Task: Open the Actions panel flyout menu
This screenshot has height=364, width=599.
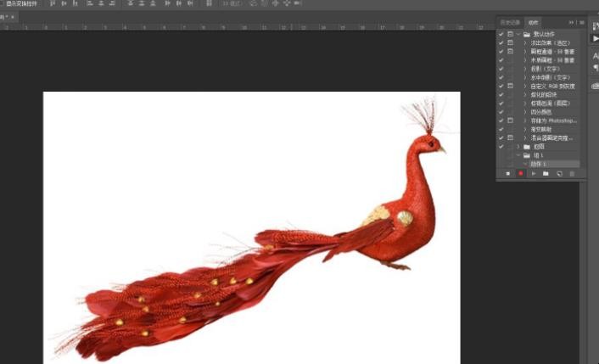Action: coord(582,23)
